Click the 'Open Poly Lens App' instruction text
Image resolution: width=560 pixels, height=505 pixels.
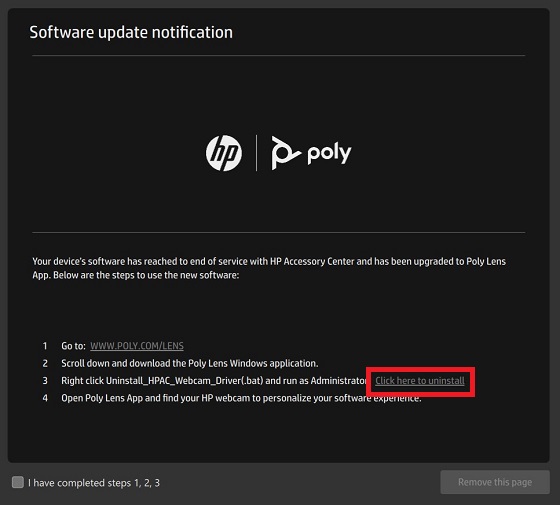click(241, 398)
